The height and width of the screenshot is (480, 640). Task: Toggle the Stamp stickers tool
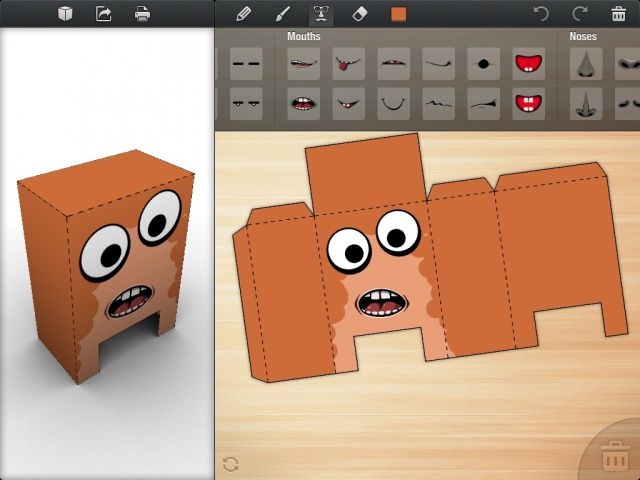(x=321, y=14)
